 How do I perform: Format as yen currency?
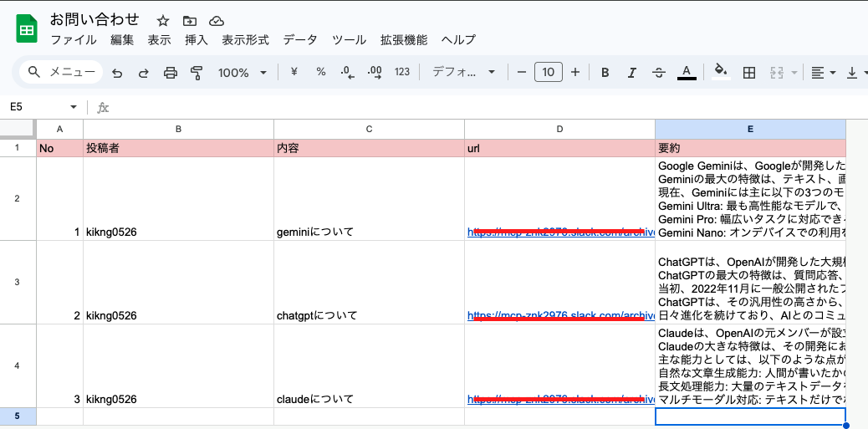pos(294,72)
